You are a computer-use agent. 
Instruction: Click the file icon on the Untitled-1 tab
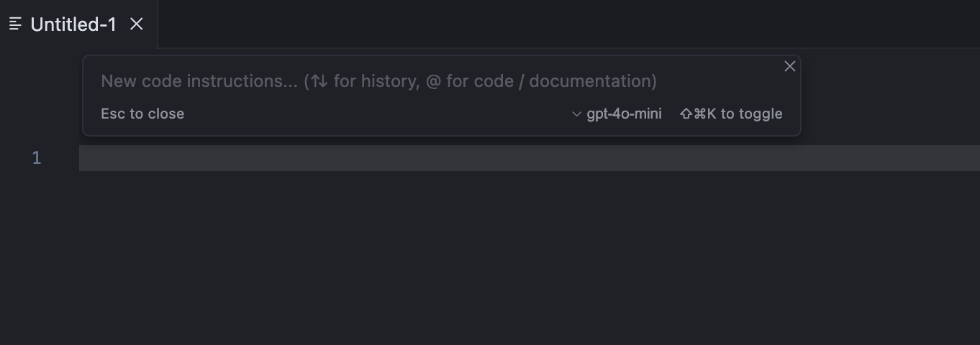click(x=15, y=24)
